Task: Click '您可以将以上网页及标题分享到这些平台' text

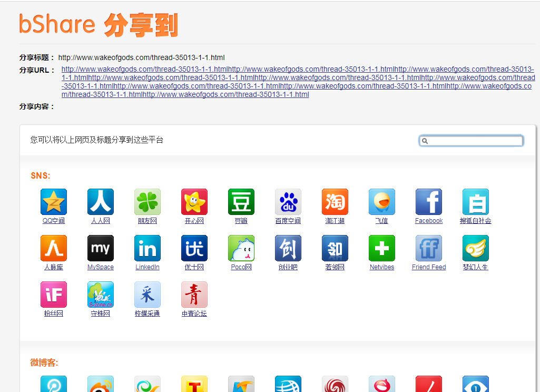Action: pyautogui.click(x=97, y=140)
